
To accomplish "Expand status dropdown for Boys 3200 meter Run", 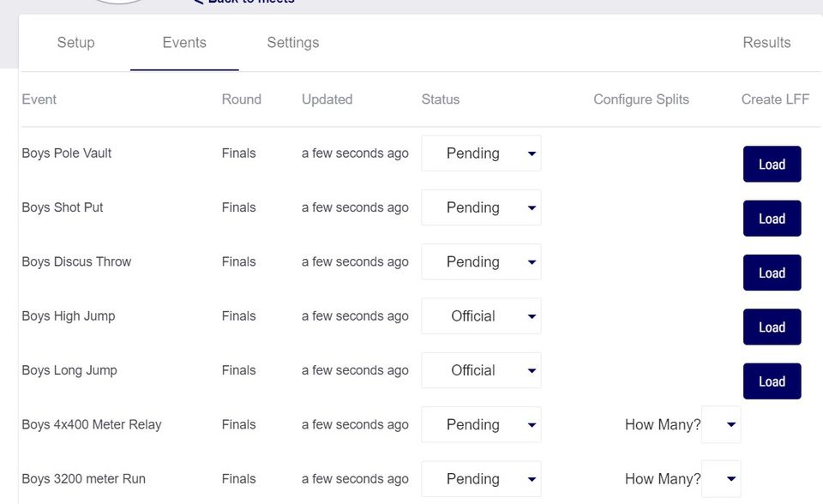I will click(481, 479).
